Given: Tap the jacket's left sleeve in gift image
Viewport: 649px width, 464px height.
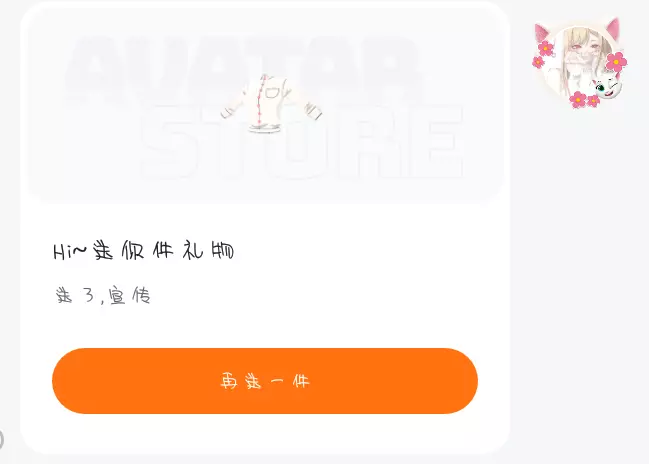Looking at the screenshot, I should 232,107.
